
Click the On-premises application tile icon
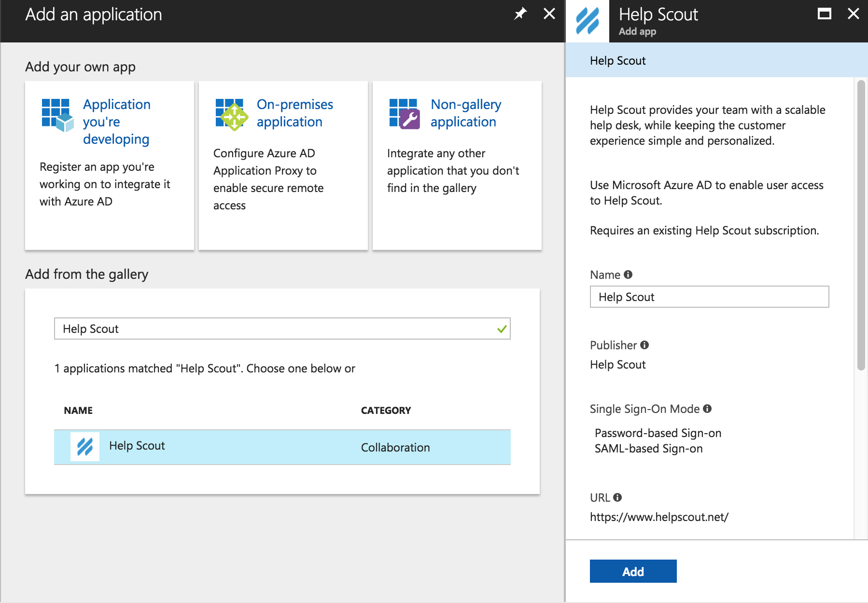pos(231,115)
